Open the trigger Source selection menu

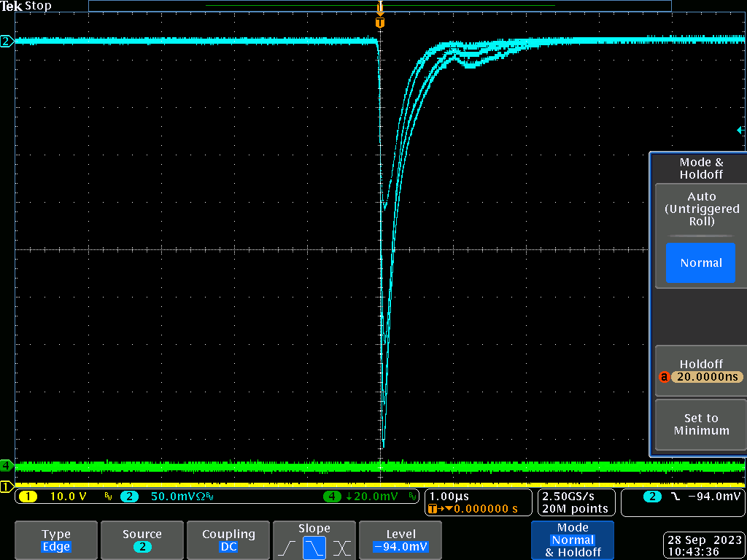coord(142,540)
